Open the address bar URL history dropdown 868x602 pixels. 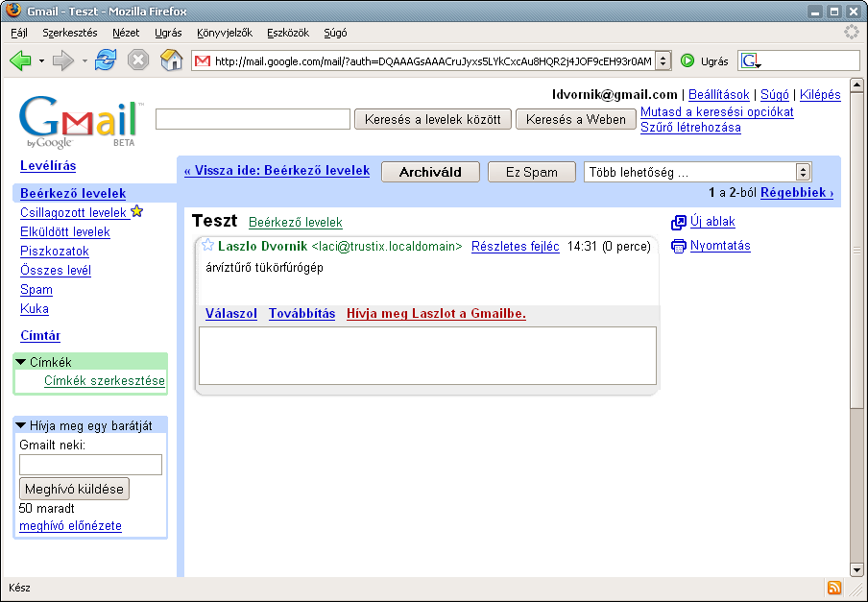663,60
